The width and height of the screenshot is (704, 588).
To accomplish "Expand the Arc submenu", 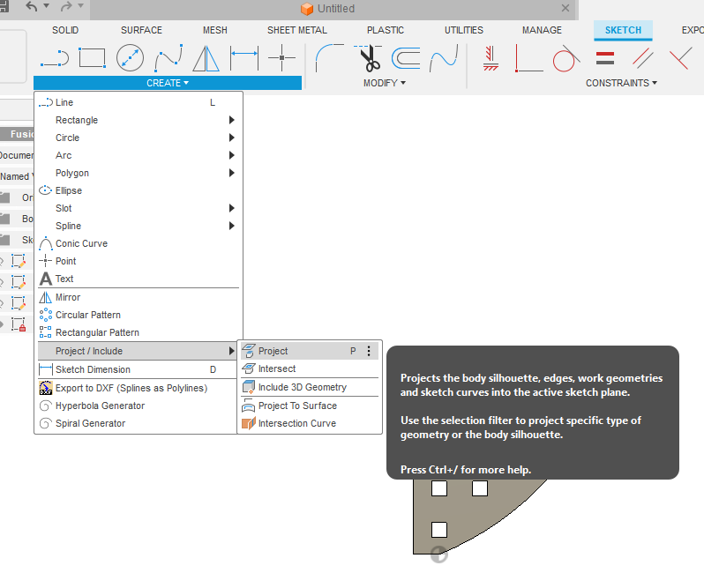I will (139, 155).
